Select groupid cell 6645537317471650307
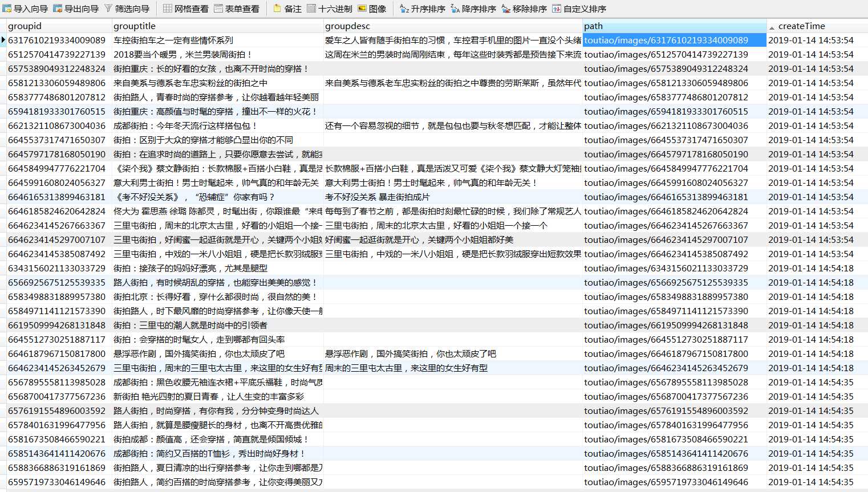This screenshot has width=868, height=492. point(59,140)
